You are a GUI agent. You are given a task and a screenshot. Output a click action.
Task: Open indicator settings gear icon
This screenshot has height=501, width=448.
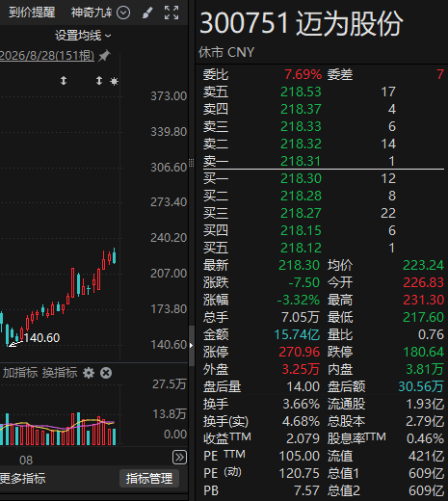tap(89, 373)
